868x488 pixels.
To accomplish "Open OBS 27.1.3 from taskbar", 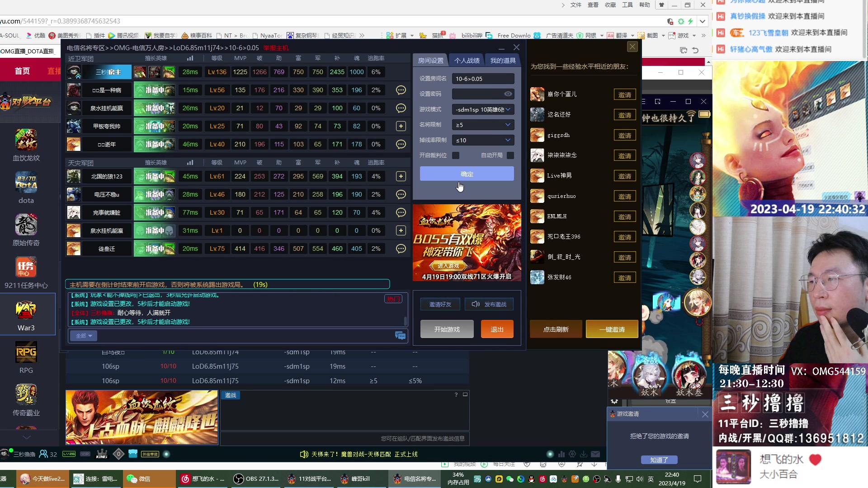I will (x=256, y=479).
